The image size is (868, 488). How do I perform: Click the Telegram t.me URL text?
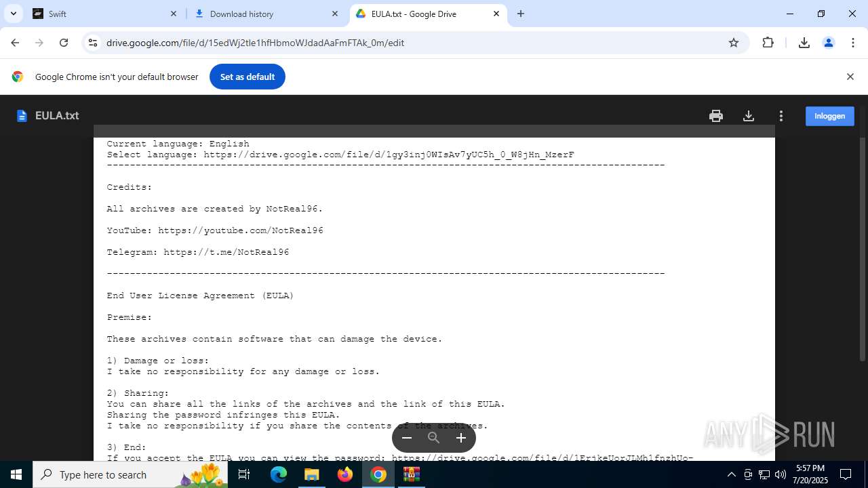pos(226,252)
